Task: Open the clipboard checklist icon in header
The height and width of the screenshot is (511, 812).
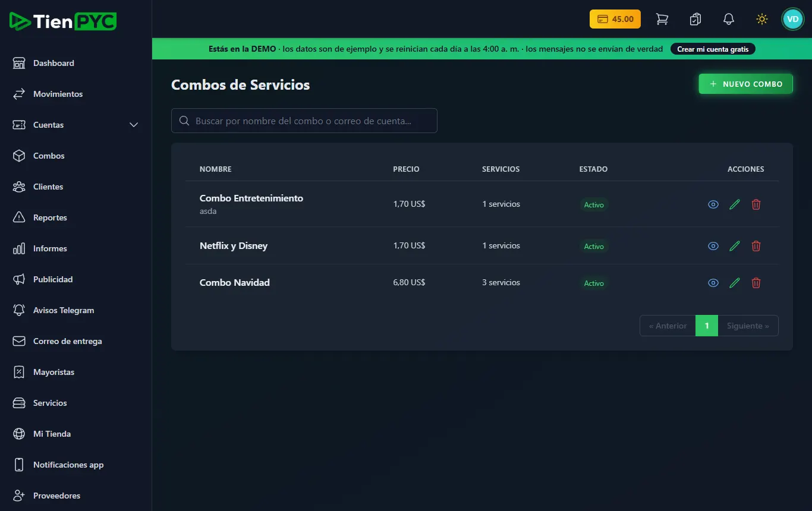Action: point(695,19)
